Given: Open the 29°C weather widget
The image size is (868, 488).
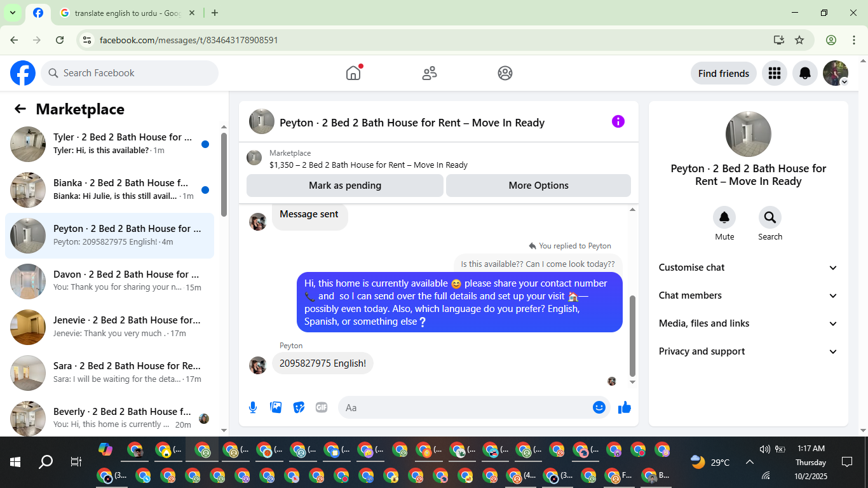Looking at the screenshot, I should [710, 463].
